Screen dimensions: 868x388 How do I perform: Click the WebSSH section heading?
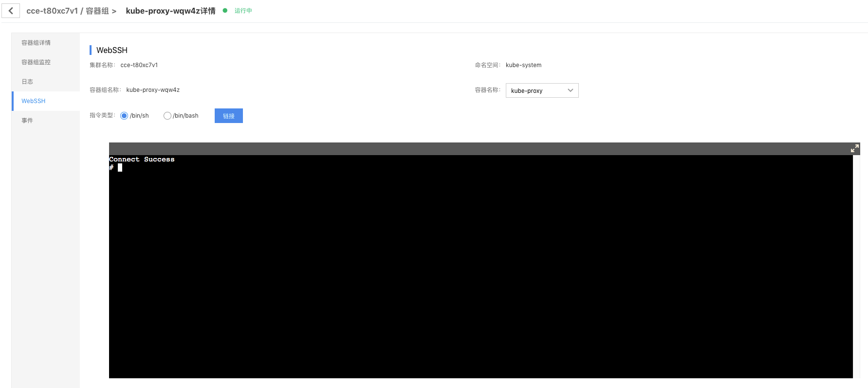coord(112,50)
